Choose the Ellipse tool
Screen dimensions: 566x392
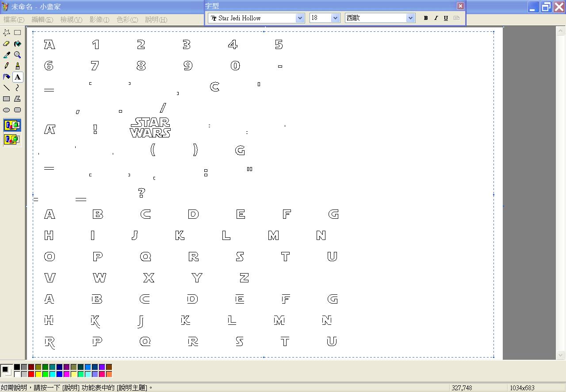pos(7,110)
